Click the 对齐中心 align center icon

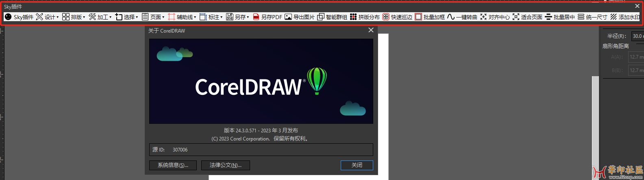(483, 17)
